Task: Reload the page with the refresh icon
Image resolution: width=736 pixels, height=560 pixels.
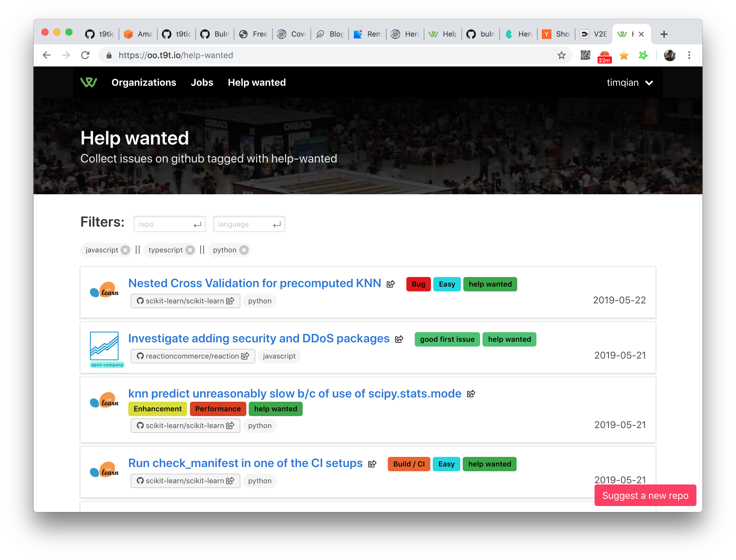Action: (x=86, y=55)
